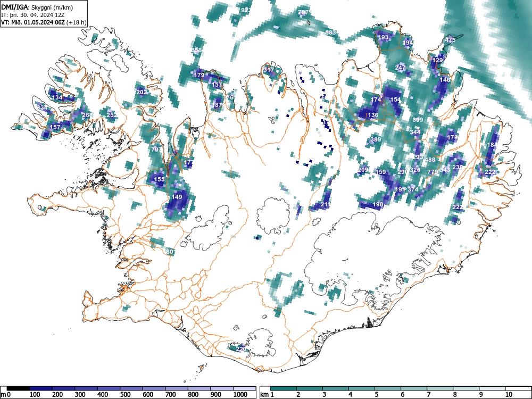The height and width of the screenshot is (399, 532).
Task: Click visibility value 149 on the map
Action: coord(177,197)
